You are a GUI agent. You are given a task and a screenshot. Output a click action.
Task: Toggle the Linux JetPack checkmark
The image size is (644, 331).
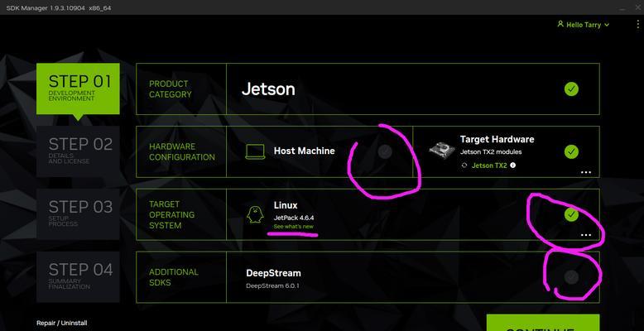click(571, 214)
